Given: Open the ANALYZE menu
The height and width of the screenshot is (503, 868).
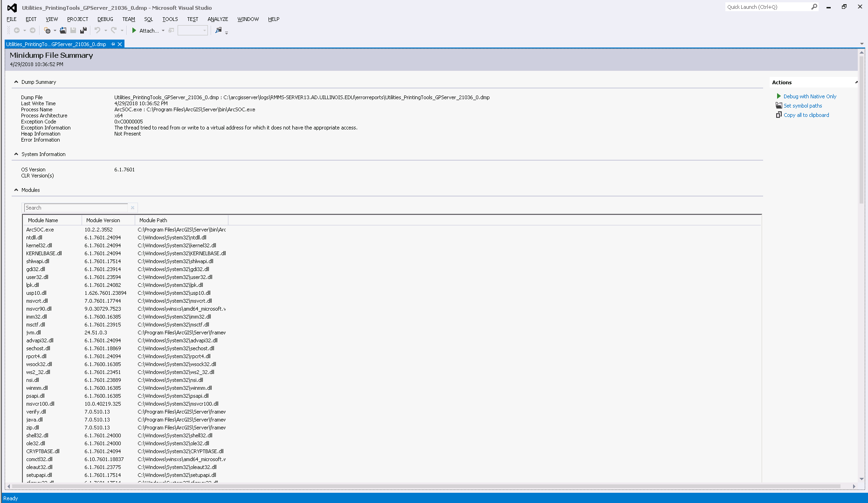Looking at the screenshot, I should (218, 19).
